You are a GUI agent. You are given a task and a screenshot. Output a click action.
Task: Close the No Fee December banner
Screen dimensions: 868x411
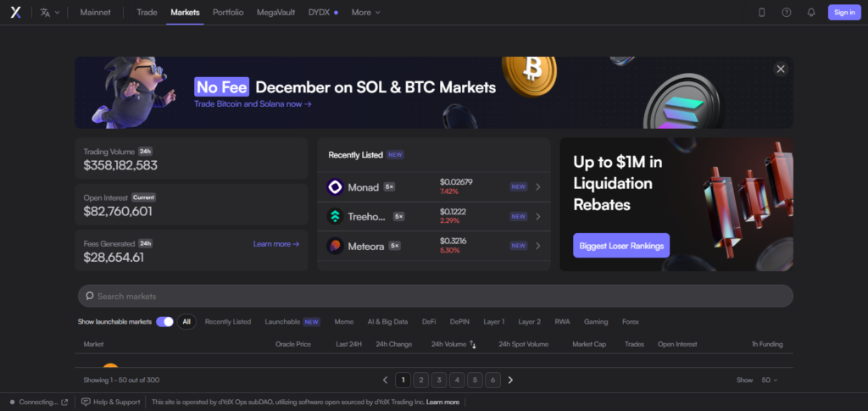[x=781, y=69]
